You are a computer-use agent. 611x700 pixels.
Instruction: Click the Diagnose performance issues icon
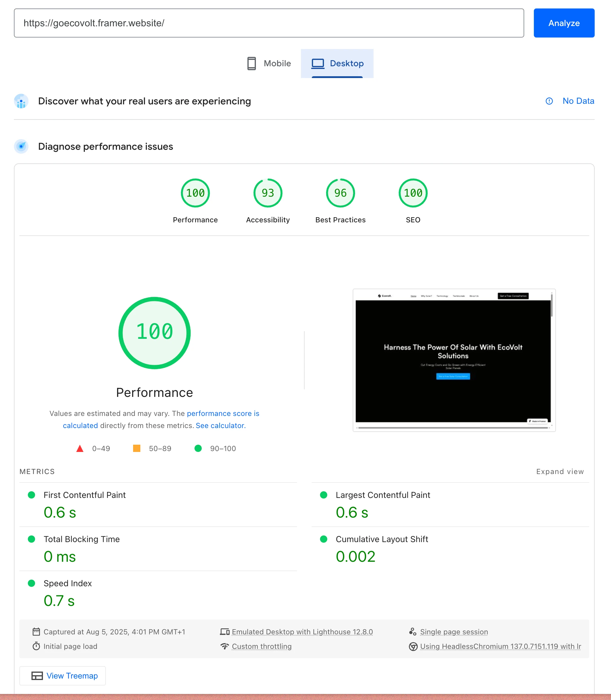21,146
